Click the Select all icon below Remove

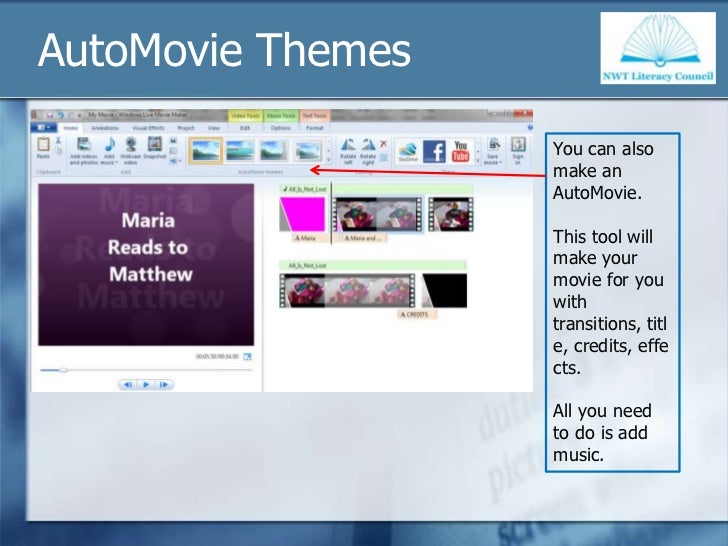pyautogui.click(x=384, y=158)
